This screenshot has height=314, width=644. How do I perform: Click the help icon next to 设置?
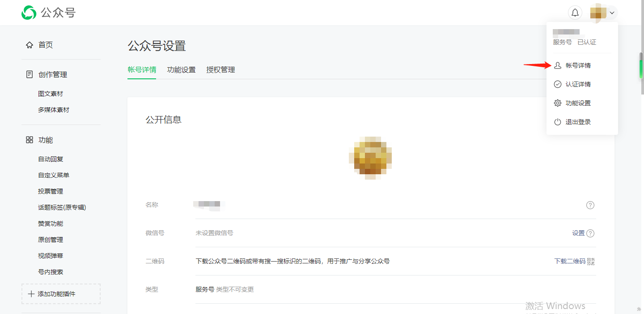(x=590, y=233)
